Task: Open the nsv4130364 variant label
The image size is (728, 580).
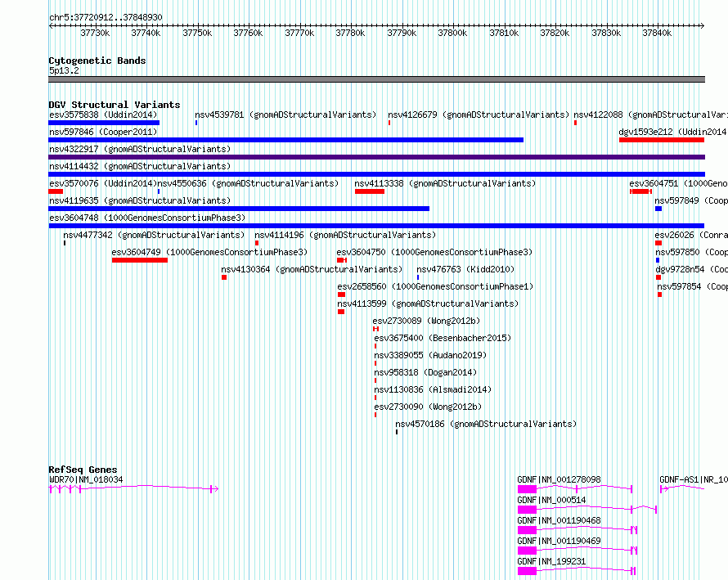Action: 312,269
